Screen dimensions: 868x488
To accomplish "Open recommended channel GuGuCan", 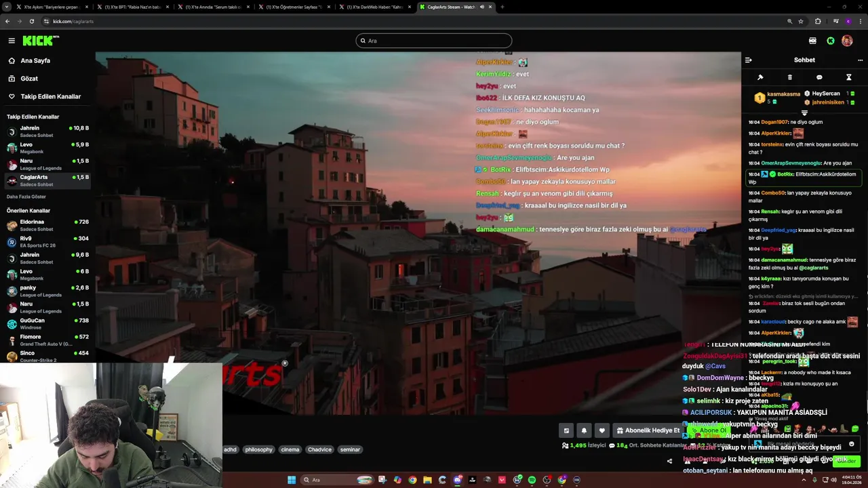I will (47, 323).
